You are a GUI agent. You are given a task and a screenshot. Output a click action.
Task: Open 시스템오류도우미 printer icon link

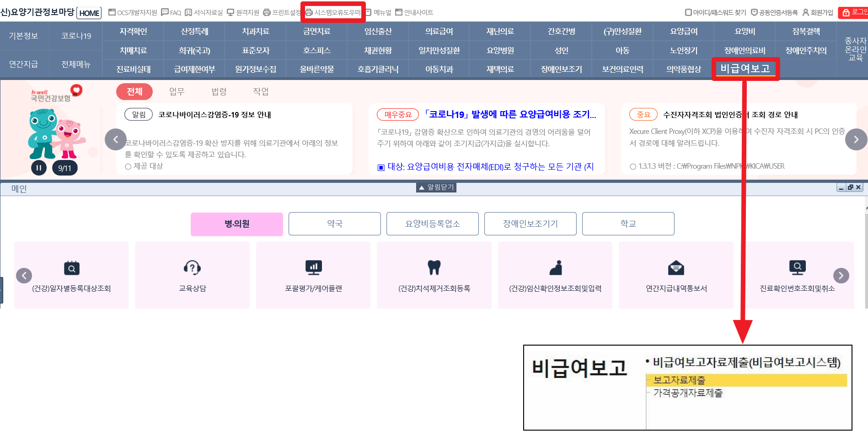pyautogui.click(x=333, y=12)
